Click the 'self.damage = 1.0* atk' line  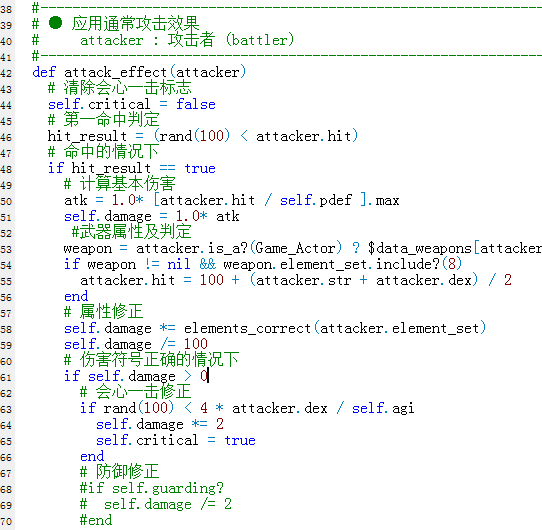(151, 216)
